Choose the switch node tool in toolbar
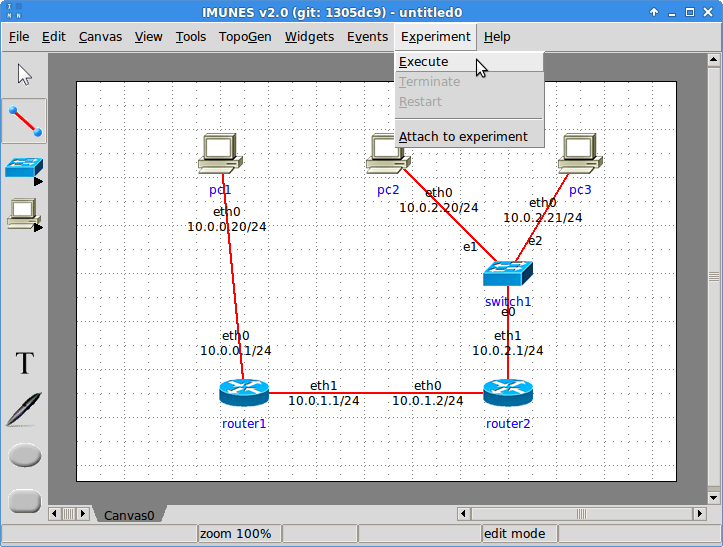 coord(24,168)
